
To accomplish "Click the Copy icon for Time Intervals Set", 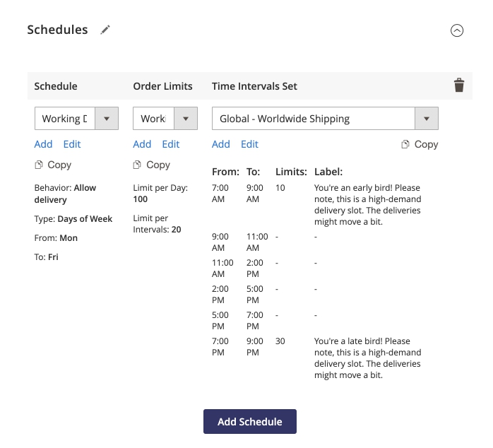I will (406, 144).
